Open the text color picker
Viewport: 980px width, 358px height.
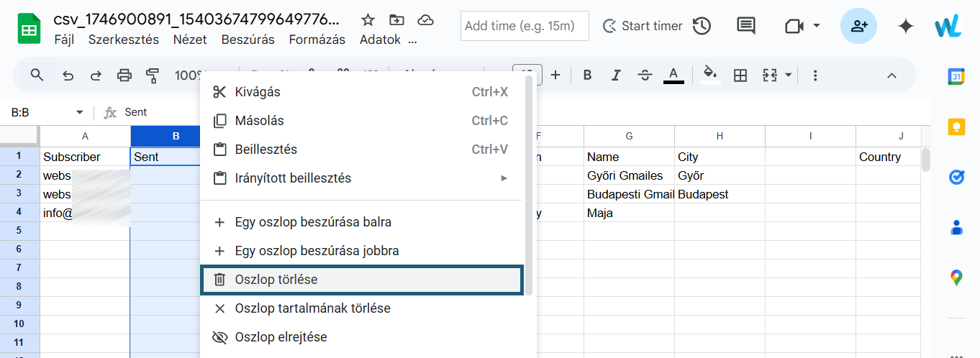pyautogui.click(x=673, y=75)
